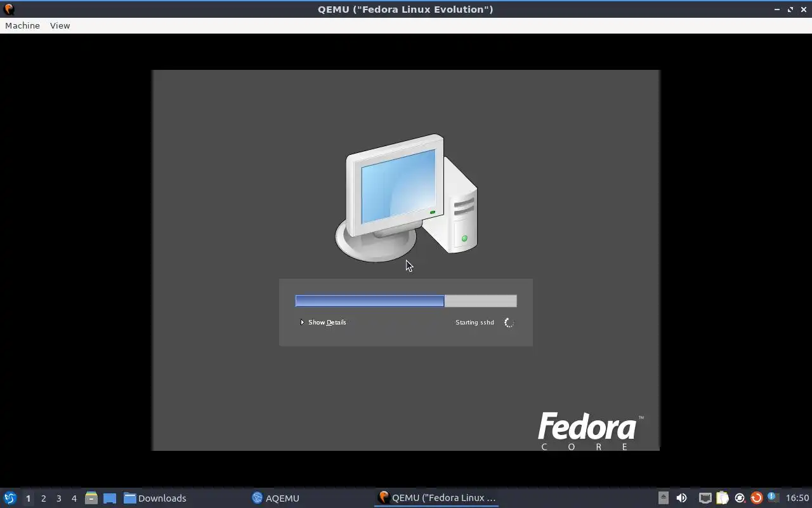The width and height of the screenshot is (812, 508).
Task: Click the Show Details label
Action: point(327,323)
